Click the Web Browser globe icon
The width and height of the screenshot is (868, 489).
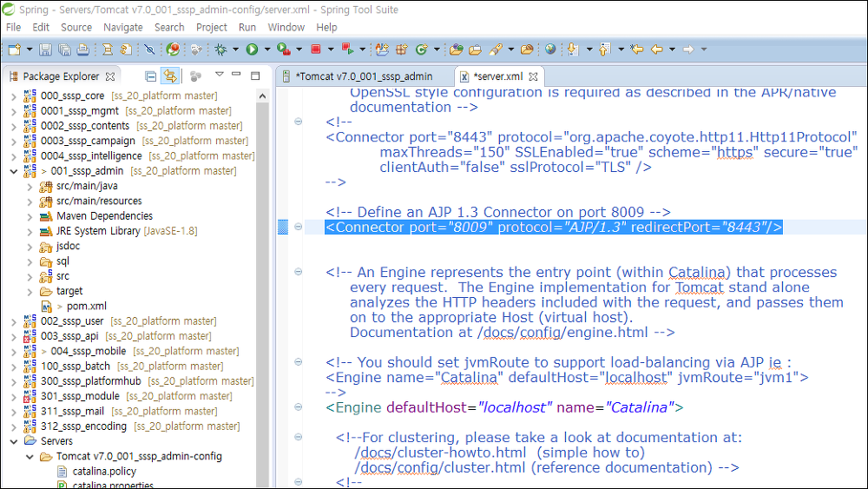click(x=550, y=50)
